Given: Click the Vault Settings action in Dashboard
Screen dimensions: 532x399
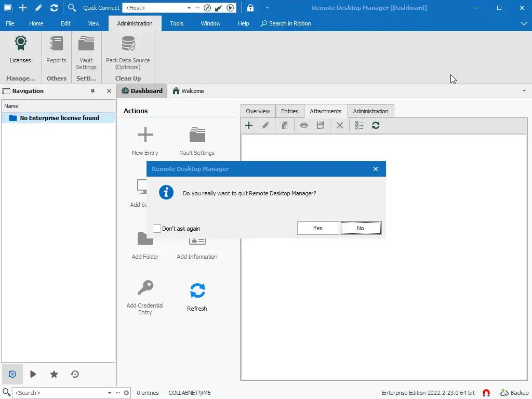Looking at the screenshot, I should pyautogui.click(x=197, y=141).
